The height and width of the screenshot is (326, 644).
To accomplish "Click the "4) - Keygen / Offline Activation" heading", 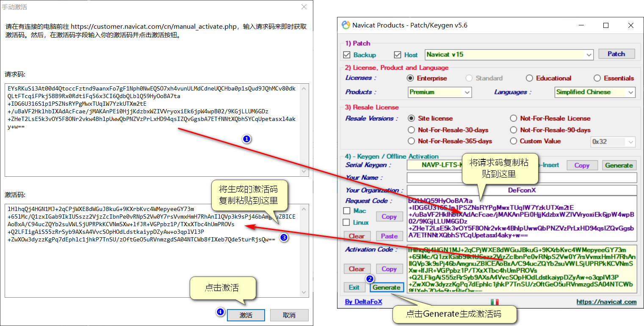I will [x=392, y=156].
